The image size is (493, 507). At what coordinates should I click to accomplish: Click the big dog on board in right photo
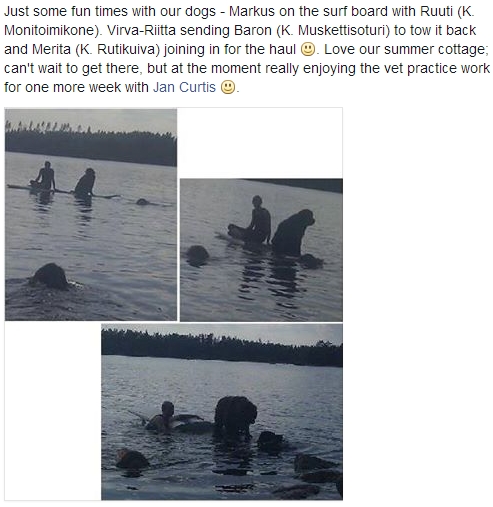[292, 233]
